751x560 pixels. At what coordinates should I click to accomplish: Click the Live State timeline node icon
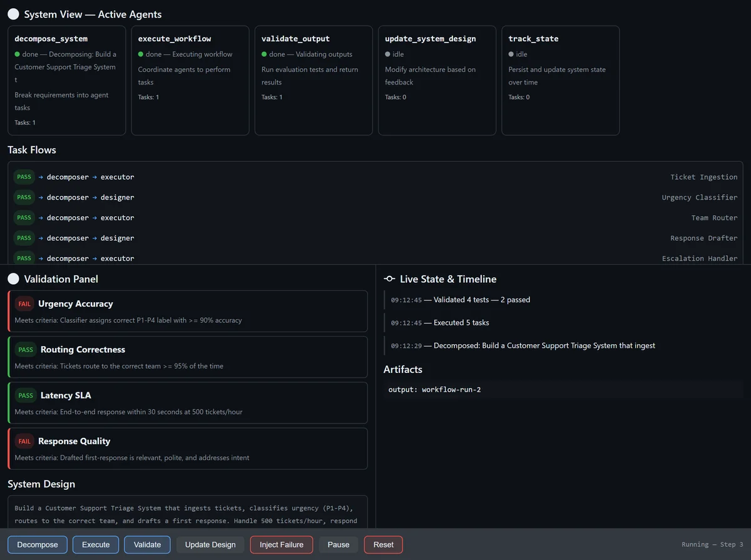pos(389,279)
